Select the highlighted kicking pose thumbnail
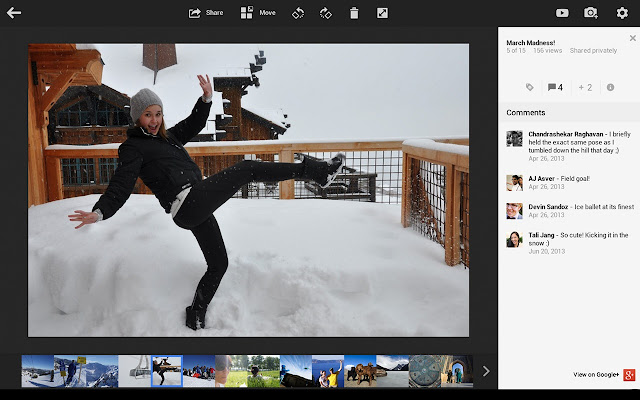 [167, 371]
